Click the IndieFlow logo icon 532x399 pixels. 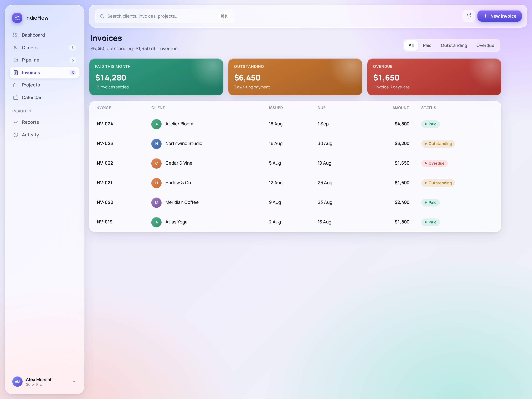point(17,18)
